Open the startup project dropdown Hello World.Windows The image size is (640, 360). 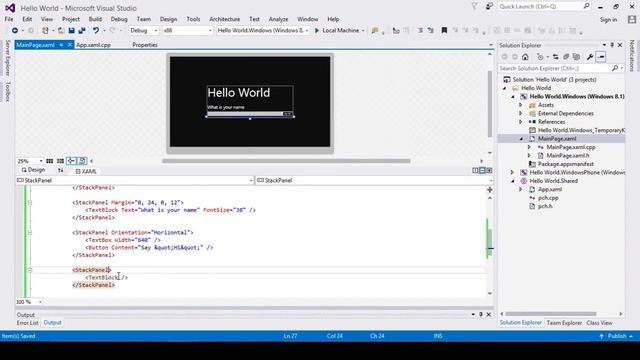point(263,31)
